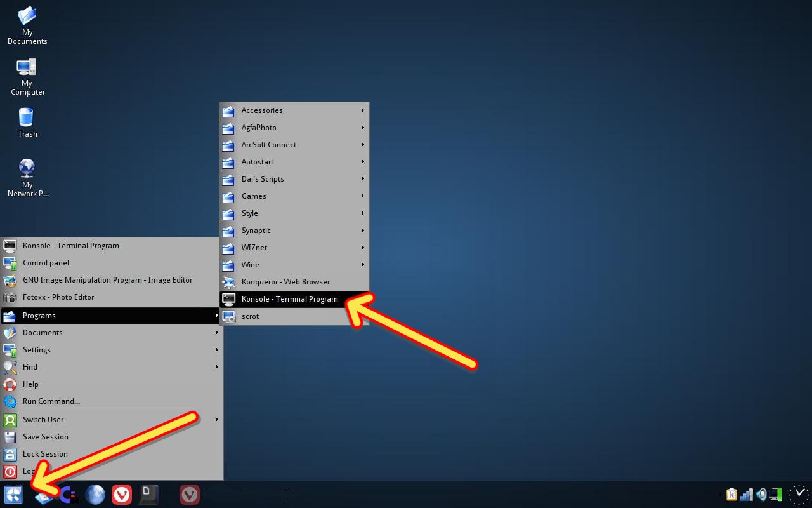Select My Network Places desktop icon
The width and height of the screenshot is (812, 508).
27,178
